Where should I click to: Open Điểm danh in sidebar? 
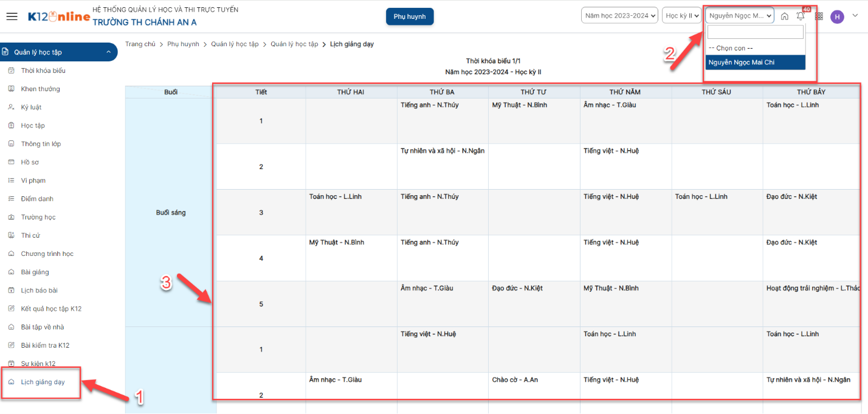coord(38,199)
